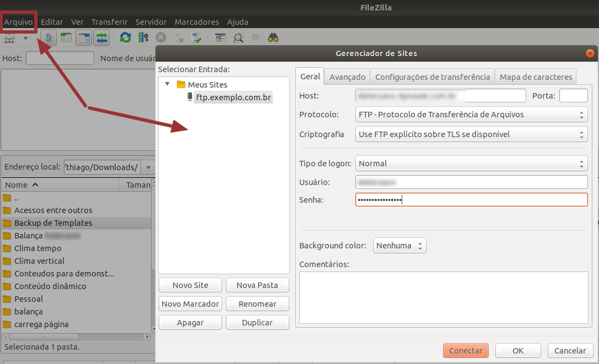Click the server icon beside ftp.exemplo.com.br
This screenshot has height=364, width=599.
tap(190, 97)
